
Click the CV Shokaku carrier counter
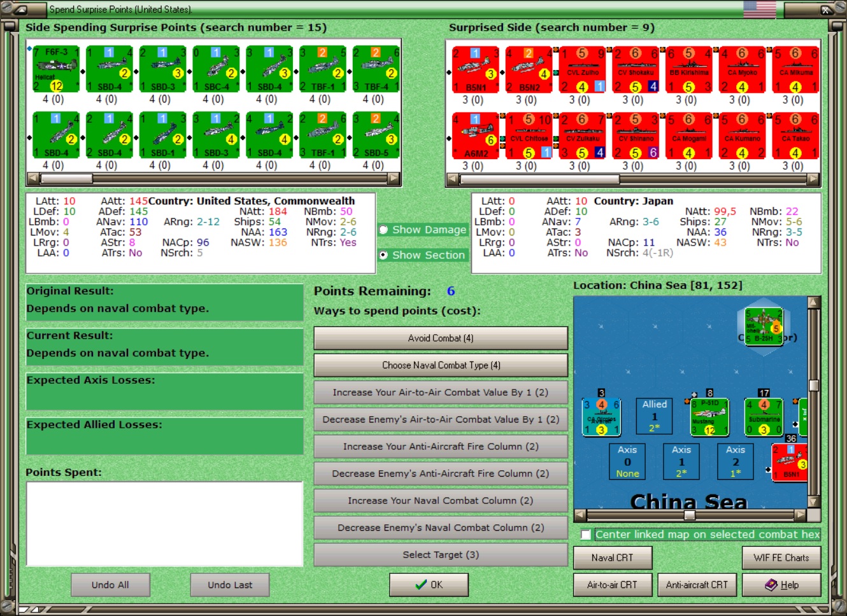coord(636,69)
